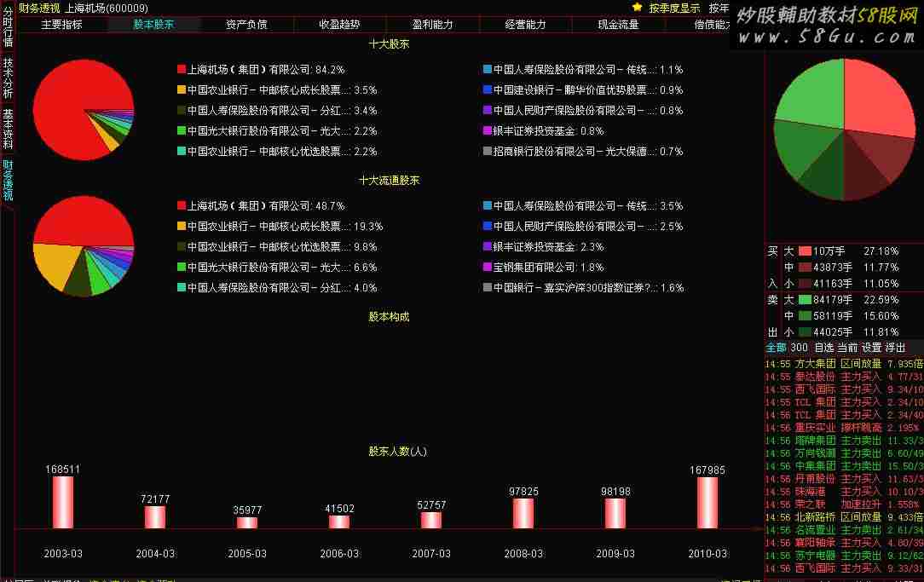Screen dimensions: 924x582
Task: Click the 股东人数(人) chart heading
Action: pyautogui.click(x=398, y=452)
